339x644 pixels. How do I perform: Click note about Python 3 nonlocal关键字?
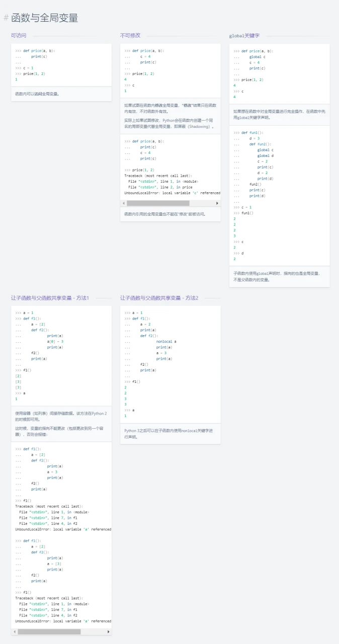coord(168,434)
